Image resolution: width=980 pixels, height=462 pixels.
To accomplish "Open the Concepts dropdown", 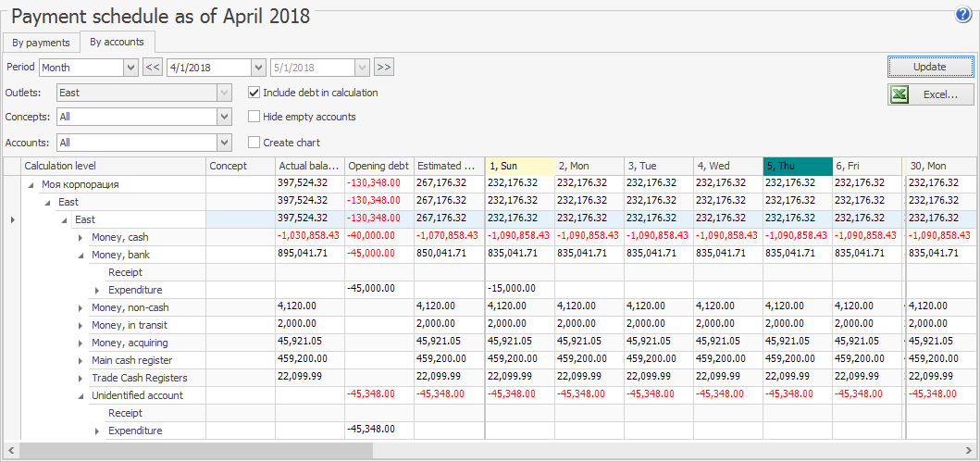I will pos(223,118).
